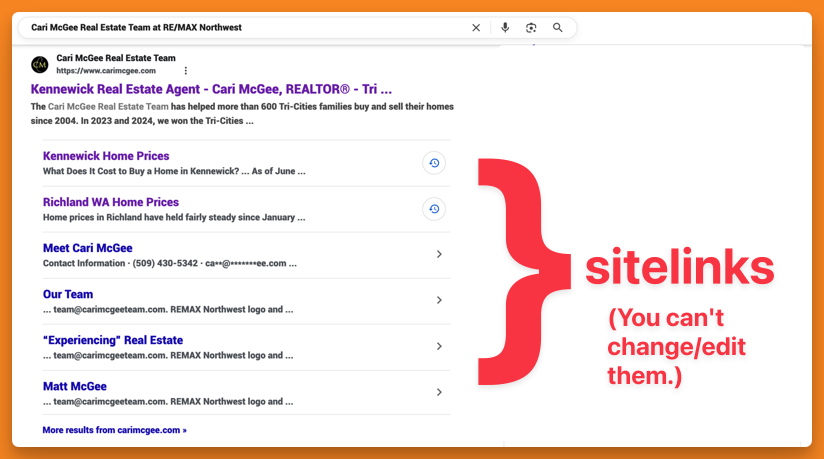The width and height of the screenshot is (824, 459).
Task: Select snippet "Home prices in Richland have held"
Action: pyautogui.click(x=118, y=218)
